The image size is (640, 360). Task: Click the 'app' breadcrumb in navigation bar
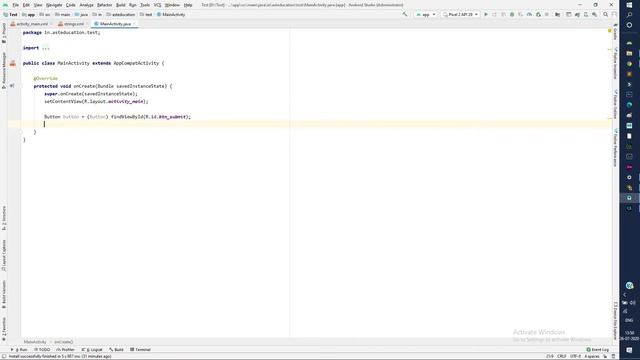29,15
